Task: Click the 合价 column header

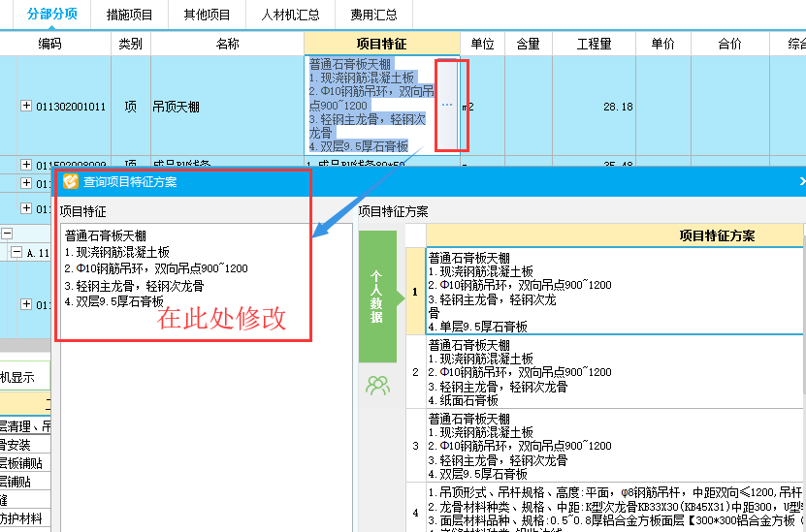Action: (x=730, y=45)
